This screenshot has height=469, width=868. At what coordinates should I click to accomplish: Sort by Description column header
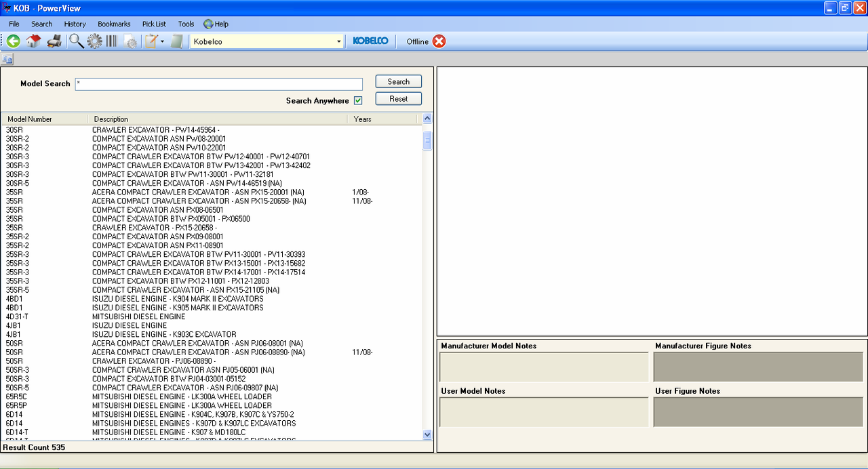pyautogui.click(x=218, y=119)
